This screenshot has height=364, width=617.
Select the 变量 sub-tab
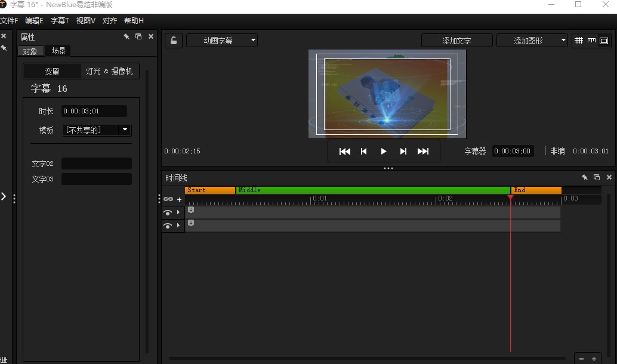pyautogui.click(x=52, y=71)
